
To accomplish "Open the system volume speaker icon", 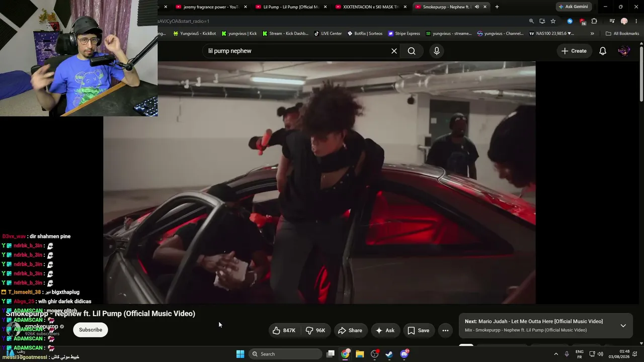I will [x=600, y=354].
